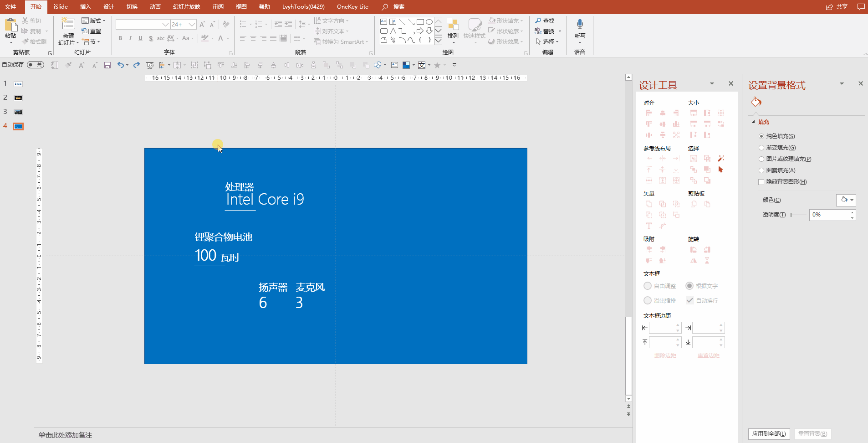Viewport: 868px width, 443px height.
Task: Toggle the AutoSave switch
Action: point(36,65)
